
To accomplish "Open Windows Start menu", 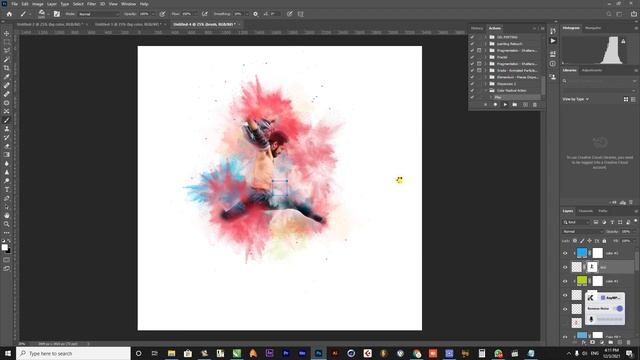I will coord(8,353).
